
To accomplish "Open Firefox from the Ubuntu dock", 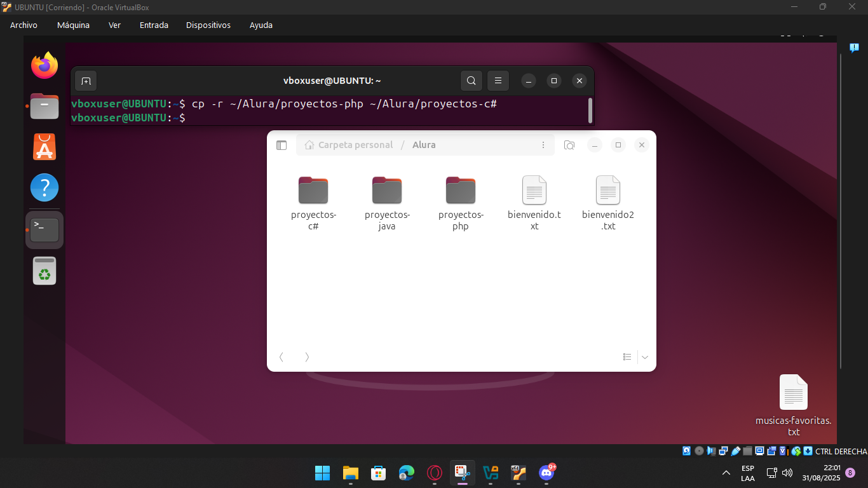I will click(44, 65).
